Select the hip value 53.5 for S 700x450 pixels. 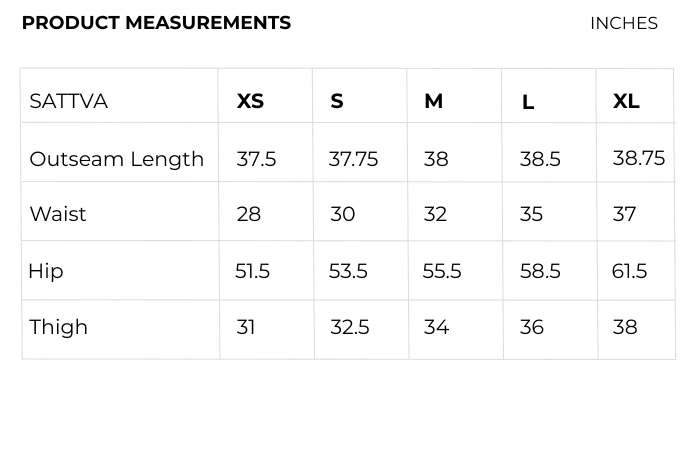tap(348, 271)
